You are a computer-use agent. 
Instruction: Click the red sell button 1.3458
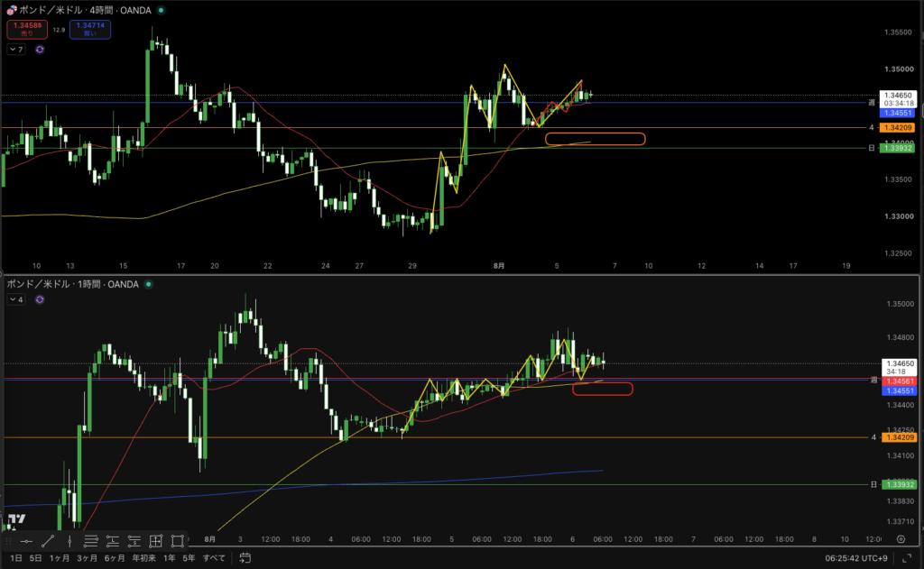pos(27,29)
